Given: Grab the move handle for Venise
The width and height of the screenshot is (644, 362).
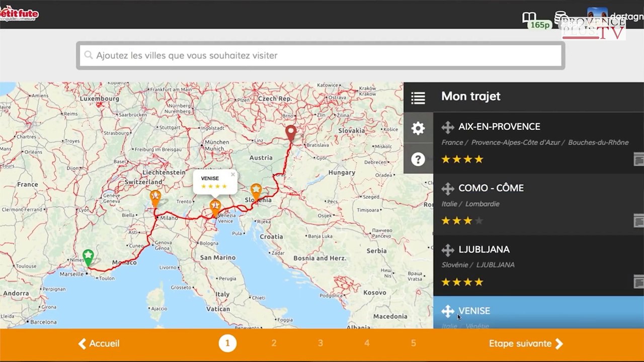Looking at the screenshot, I should coord(448,311).
